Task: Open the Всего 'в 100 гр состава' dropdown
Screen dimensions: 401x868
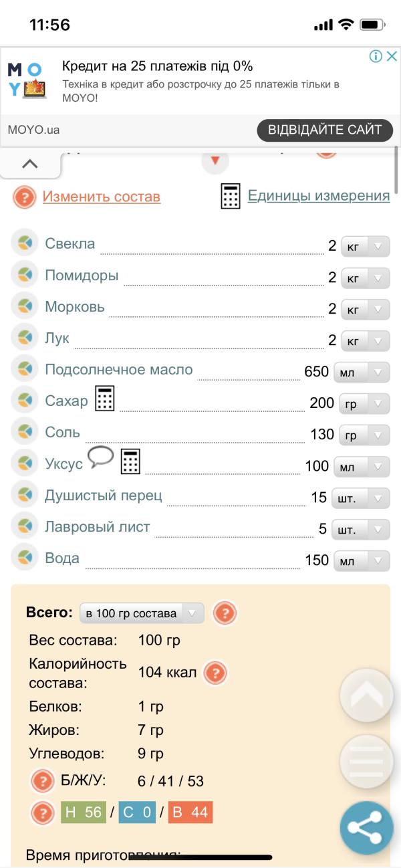Action: coord(142,613)
